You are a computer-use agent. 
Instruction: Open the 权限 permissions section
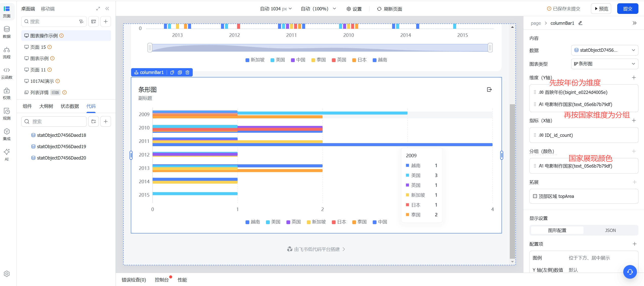click(7, 93)
